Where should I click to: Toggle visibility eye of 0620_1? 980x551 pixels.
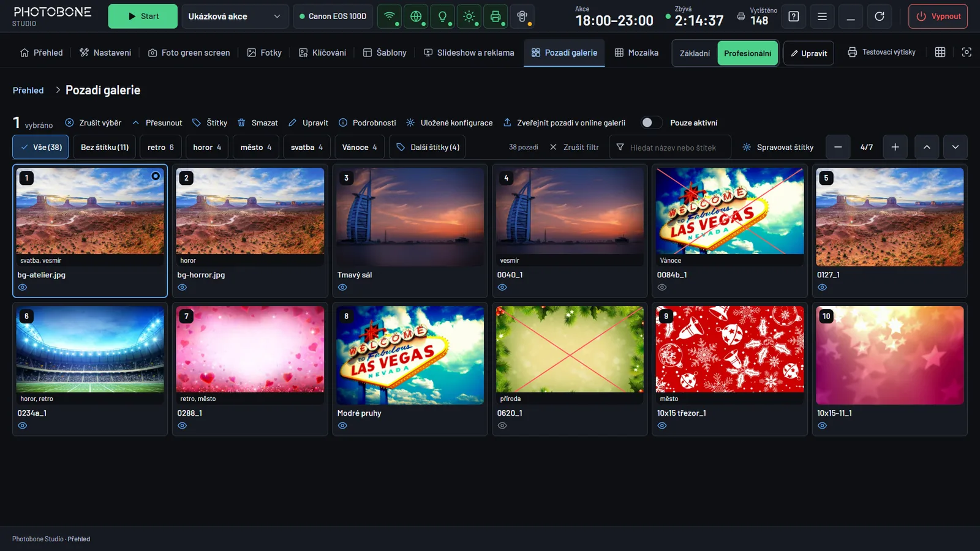pos(502,425)
